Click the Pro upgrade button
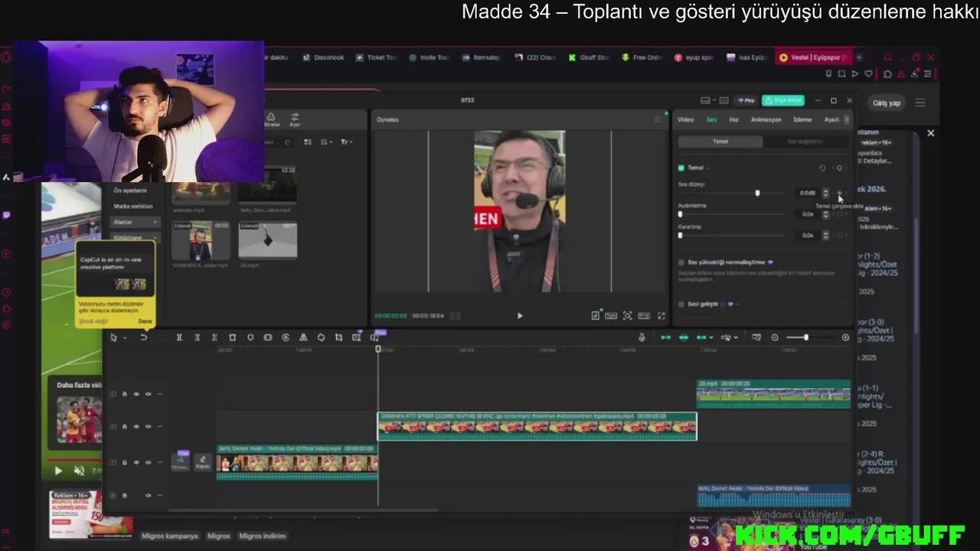The image size is (980, 551). coord(746,100)
